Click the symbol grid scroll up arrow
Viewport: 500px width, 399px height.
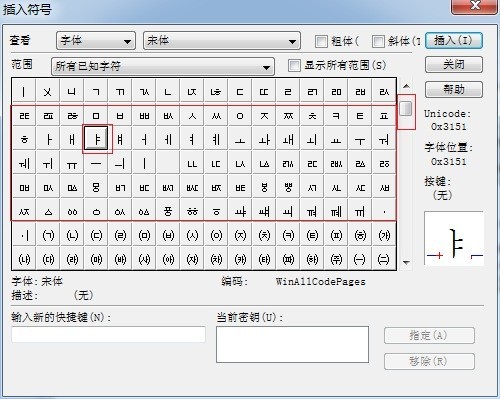(406, 87)
